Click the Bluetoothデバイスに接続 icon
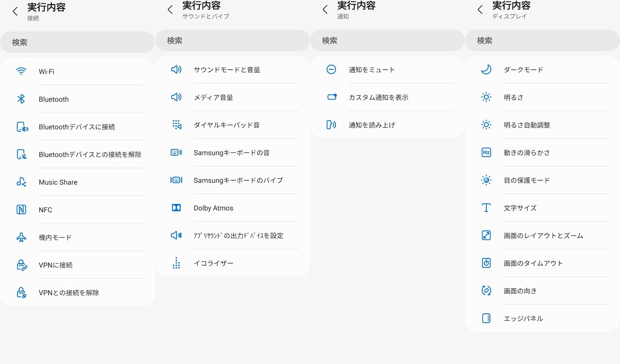Viewport: 620px width, 364px height. [x=22, y=127]
